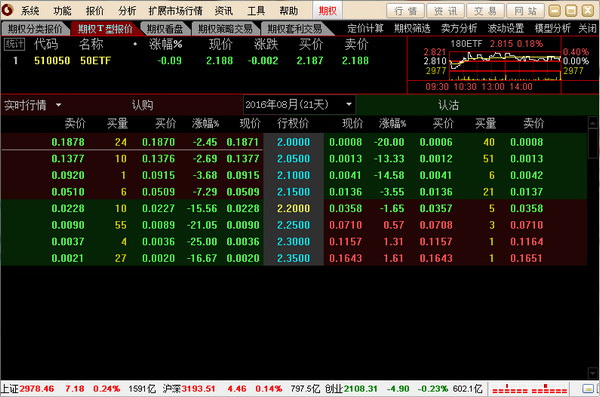Expand the 实时行情 dropdown arrow
600x397 pixels.
coord(59,105)
